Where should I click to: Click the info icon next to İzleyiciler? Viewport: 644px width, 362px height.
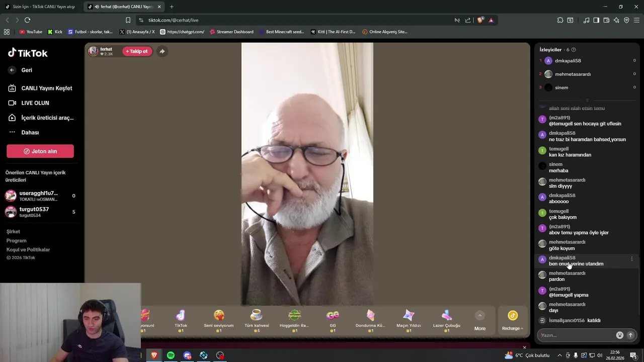point(574,50)
